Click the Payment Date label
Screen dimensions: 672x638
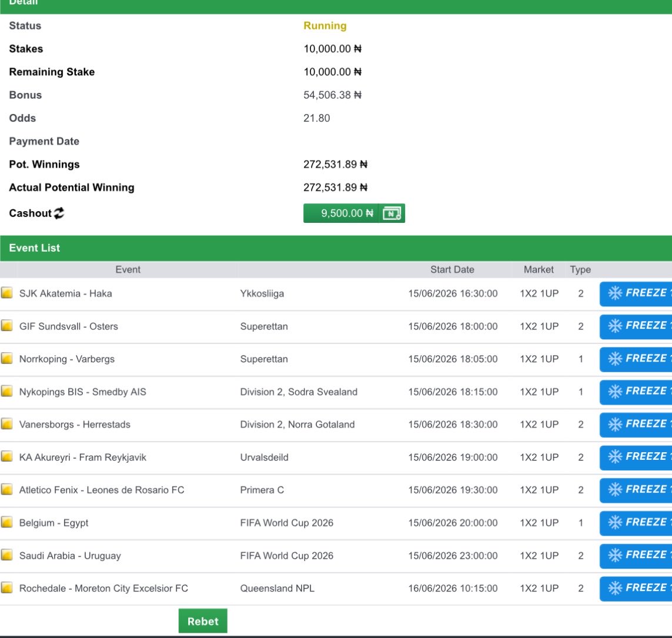pyautogui.click(x=44, y=141)
